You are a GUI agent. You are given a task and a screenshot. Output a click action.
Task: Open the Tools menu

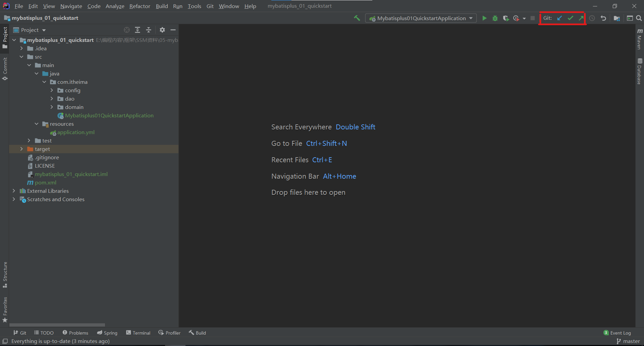(194, 6)
